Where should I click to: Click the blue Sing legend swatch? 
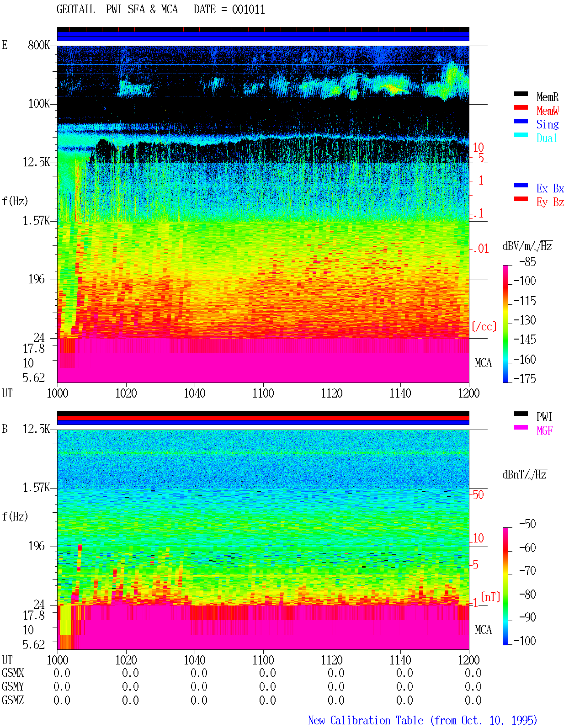[x=521, y=121]
